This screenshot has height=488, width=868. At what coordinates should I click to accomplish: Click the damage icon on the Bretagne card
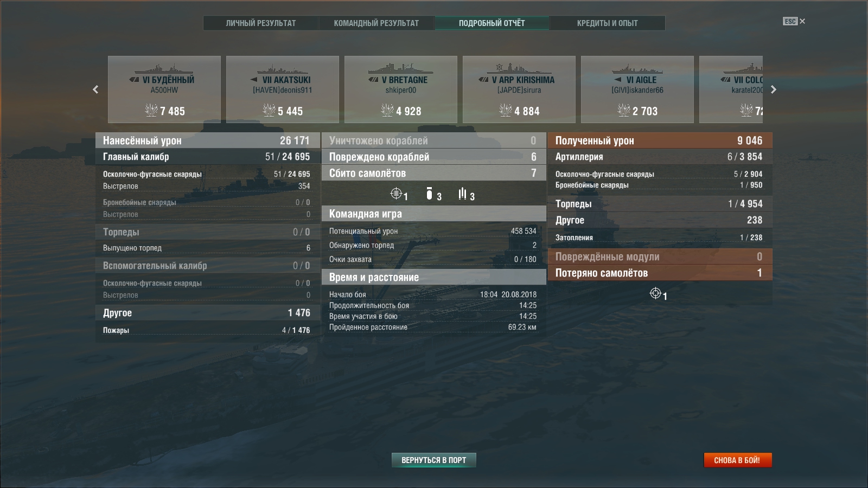387,110
